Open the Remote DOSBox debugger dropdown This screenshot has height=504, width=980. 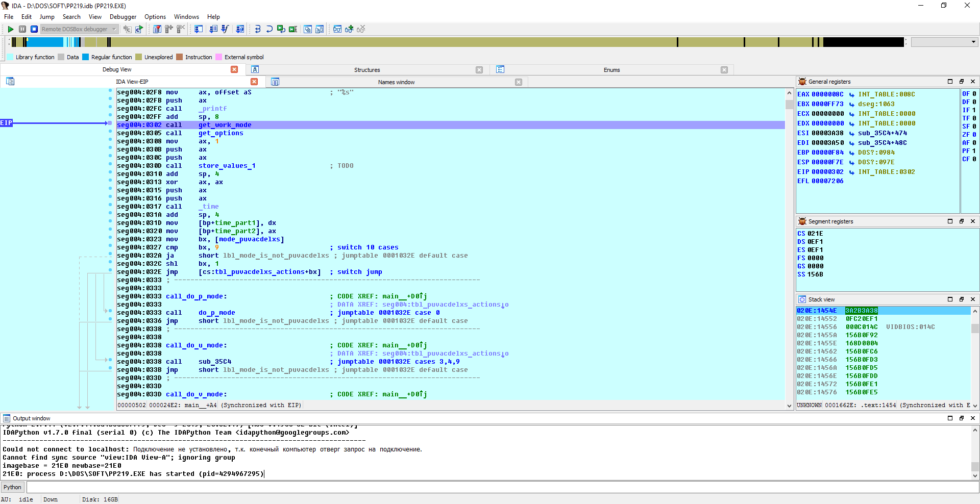tap(80, 29)
